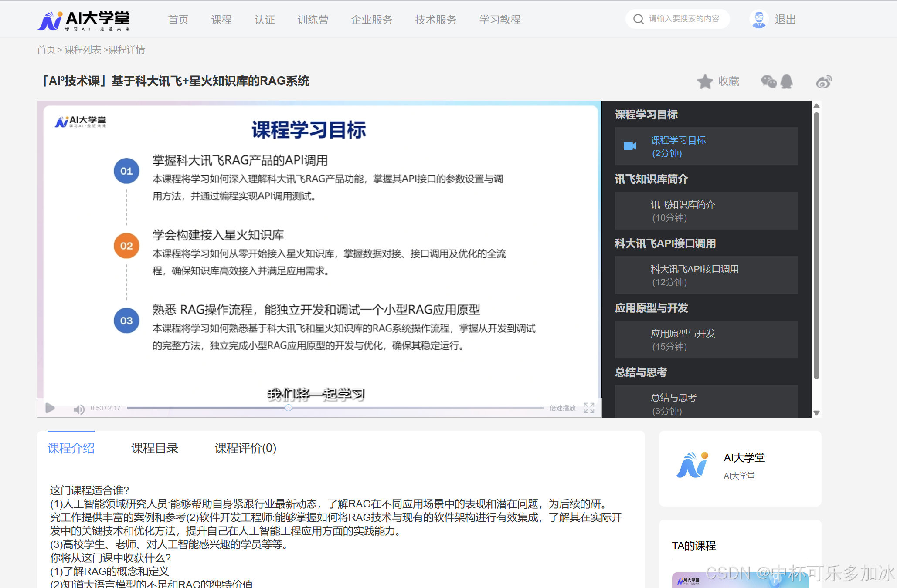Log out via 退出
897x588 pixels.
(x=785, y=19)
